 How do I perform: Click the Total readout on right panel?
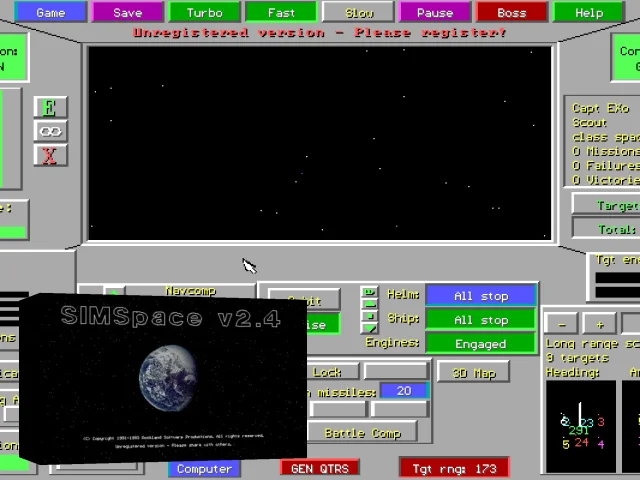607,229
